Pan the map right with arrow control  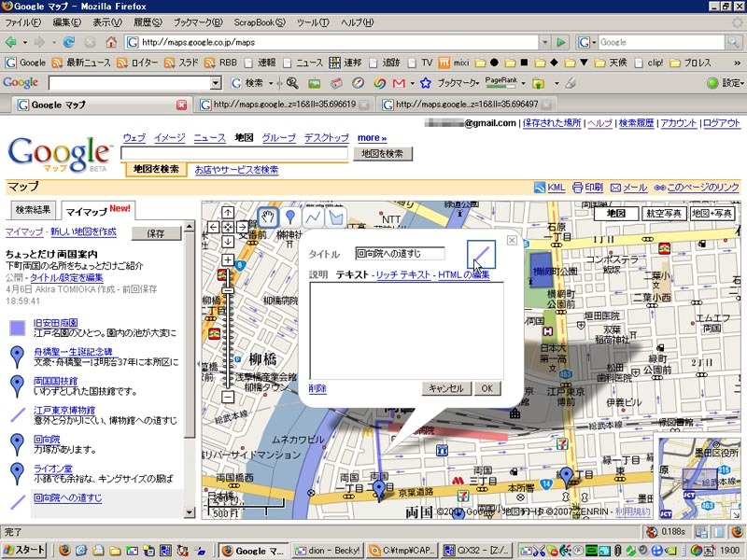coord(242,227)
